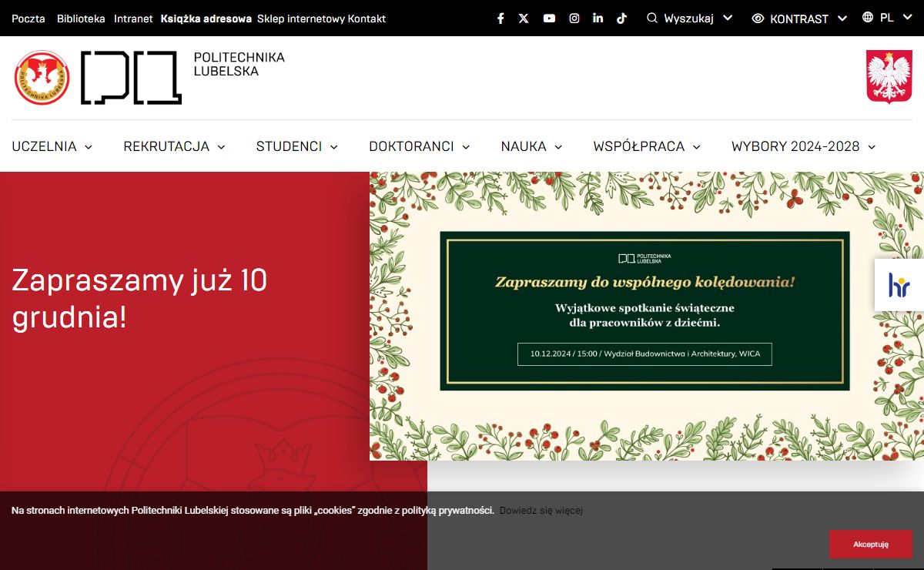
Task: Click the POLITECHNIKA LUBELSKA text title
Action: click(239, 64)
